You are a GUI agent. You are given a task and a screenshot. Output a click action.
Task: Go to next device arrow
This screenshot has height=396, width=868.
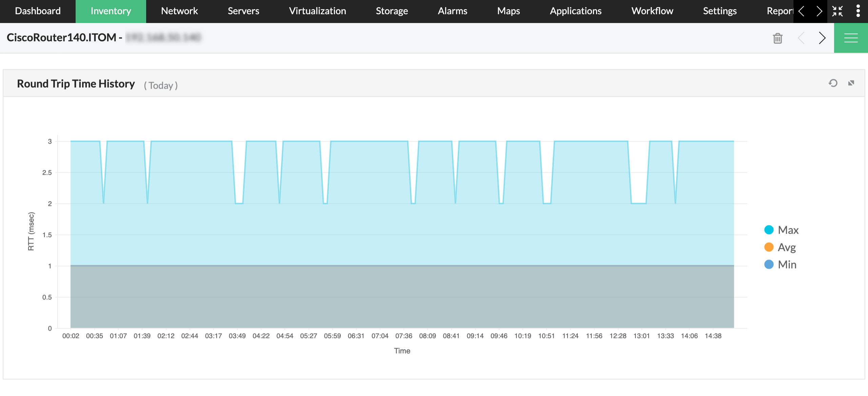(822, 38)
